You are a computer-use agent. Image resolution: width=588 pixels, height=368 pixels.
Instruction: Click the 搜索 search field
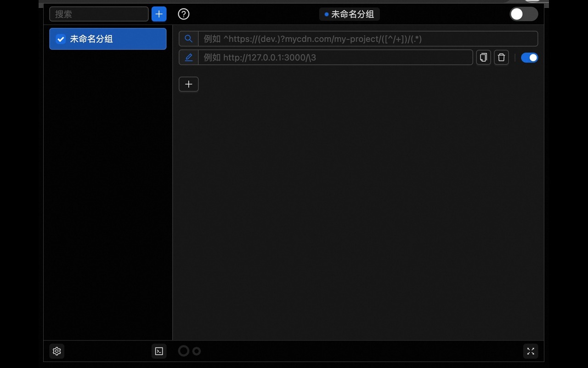coord(99,14)
